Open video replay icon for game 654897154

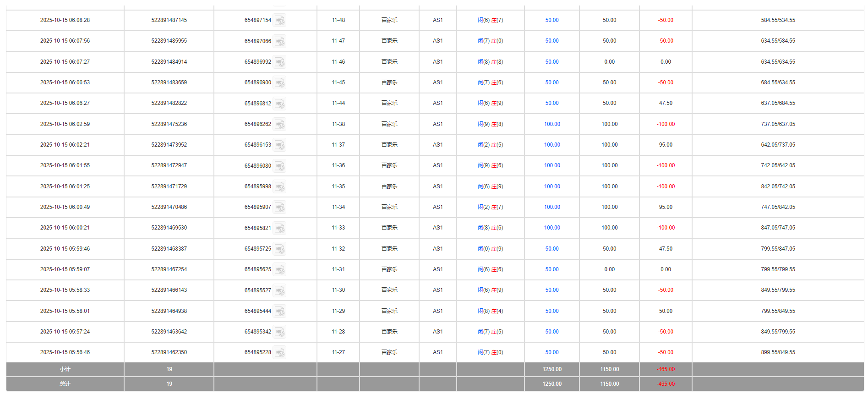[279, 21]
